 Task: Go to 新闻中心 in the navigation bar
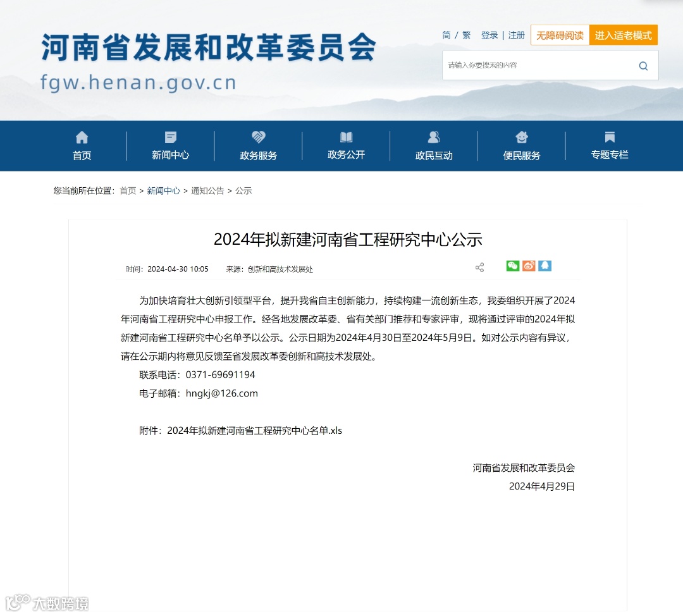pyautogui.click(x=171, y=155)
